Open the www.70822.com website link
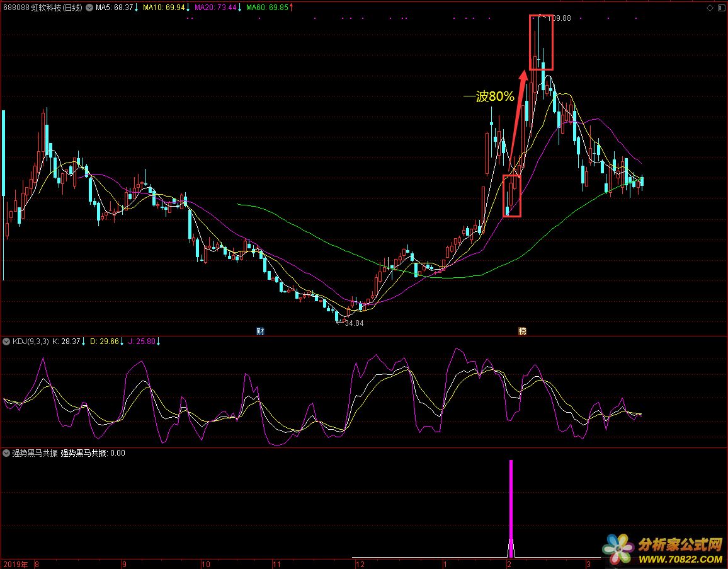The image size is (728, 569). (x=680, y=558)
